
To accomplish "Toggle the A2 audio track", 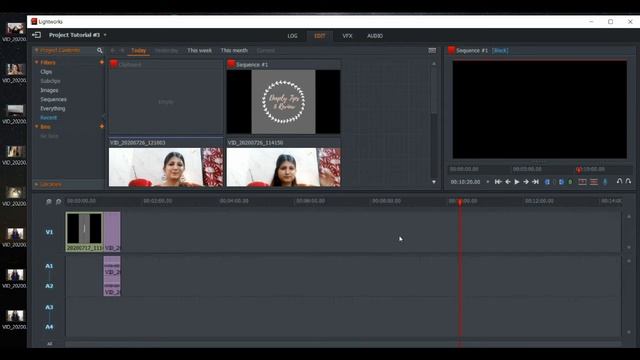I will [49, 286].
